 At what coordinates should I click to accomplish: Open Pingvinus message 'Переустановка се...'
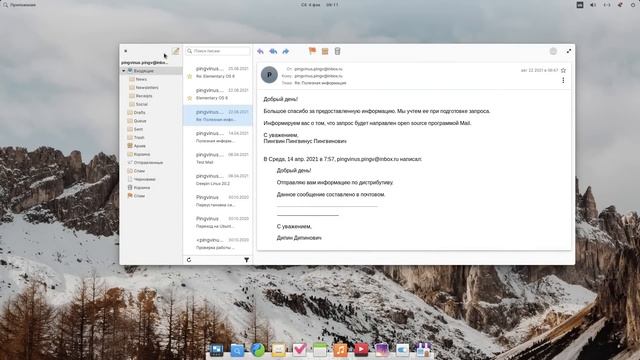coord(218,201)
